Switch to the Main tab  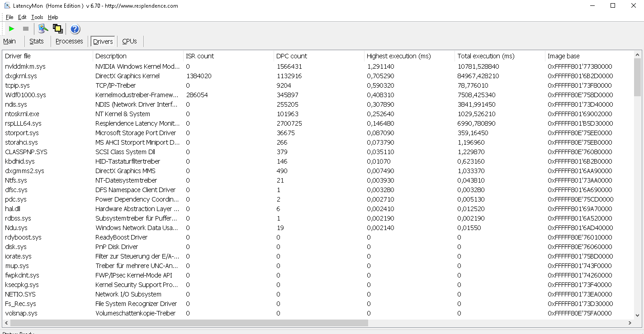coord(9,41)
